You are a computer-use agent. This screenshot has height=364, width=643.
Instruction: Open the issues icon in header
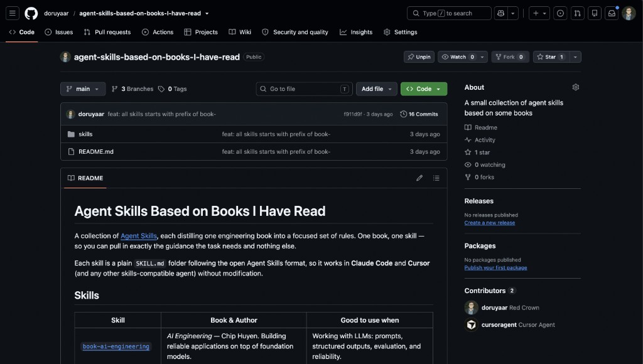560,13
